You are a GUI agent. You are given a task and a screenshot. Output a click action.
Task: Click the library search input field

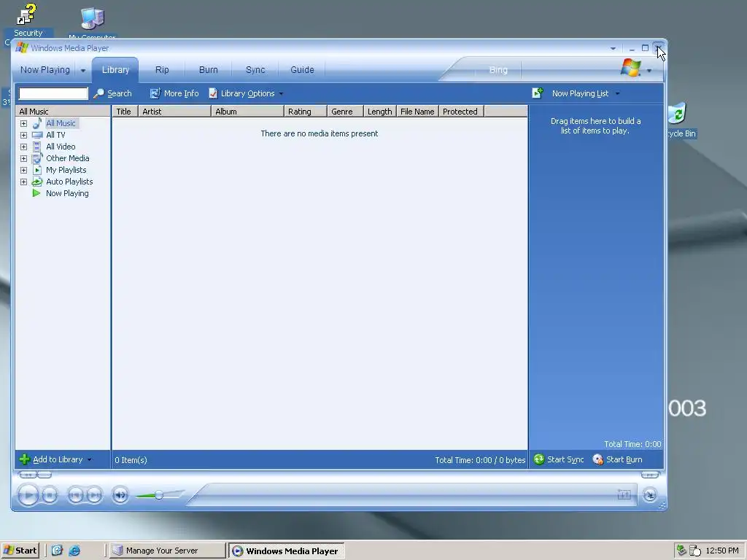tap(53, 93)
